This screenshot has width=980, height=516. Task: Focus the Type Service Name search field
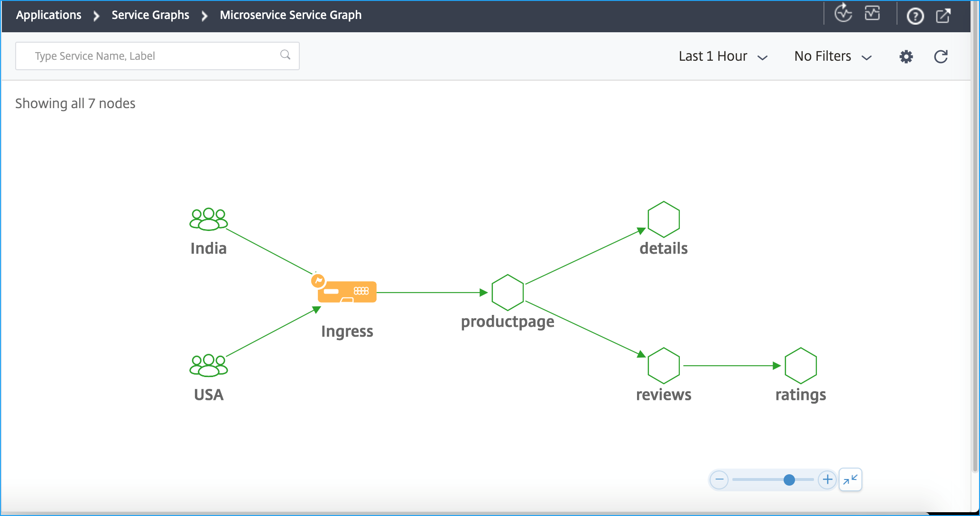(157, 56)
